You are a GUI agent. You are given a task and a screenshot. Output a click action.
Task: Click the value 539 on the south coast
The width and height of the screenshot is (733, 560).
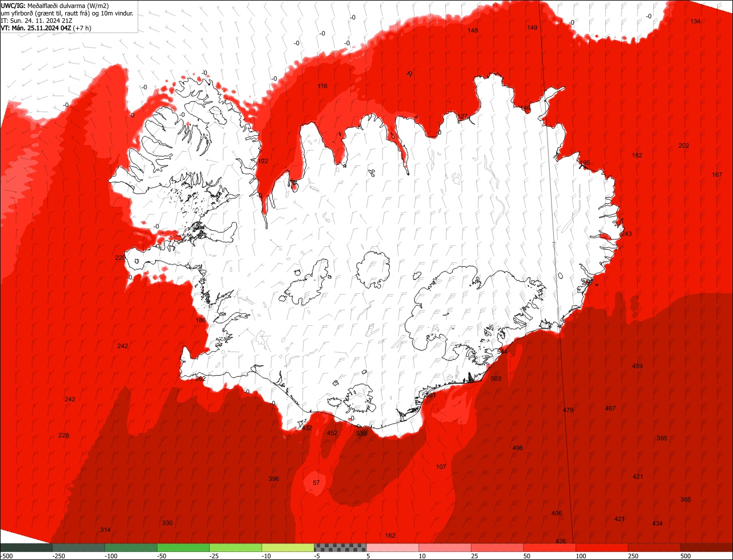click(x=361, y=433)
